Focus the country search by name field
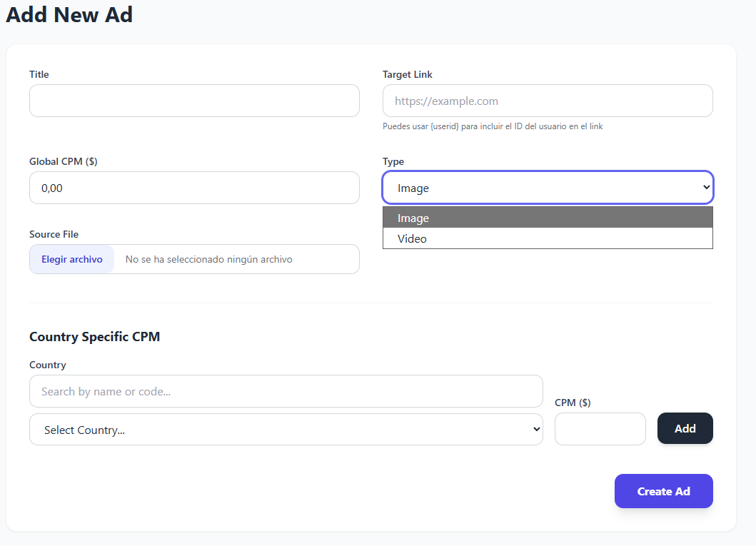The width and height of the screenshot is (756, 546). [x=286, y=391]
